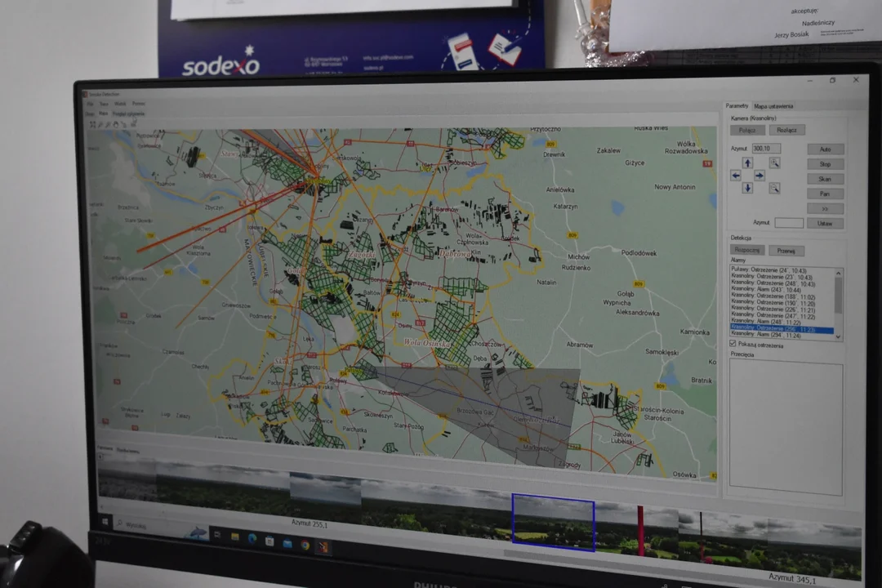The width and height of the screenshot is (882, 588).
Task: Click the Azymut field showing 300,10
Action: tap(766, 149)
